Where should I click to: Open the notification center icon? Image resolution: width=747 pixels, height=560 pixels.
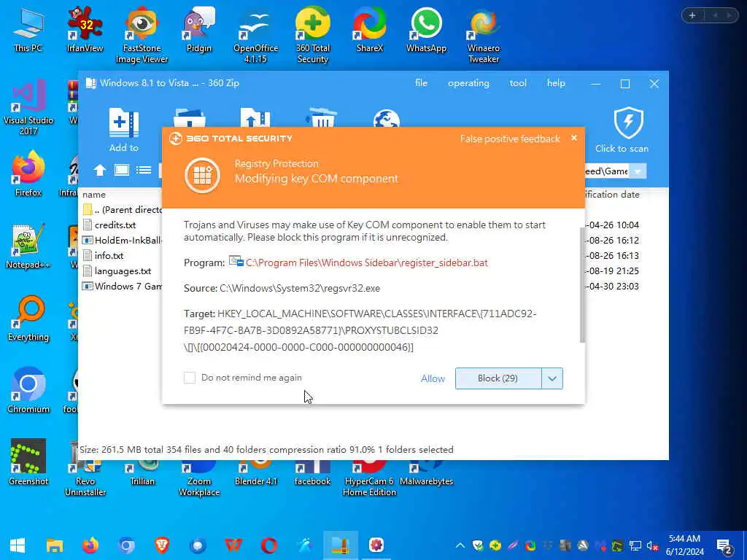click(724, 545)
